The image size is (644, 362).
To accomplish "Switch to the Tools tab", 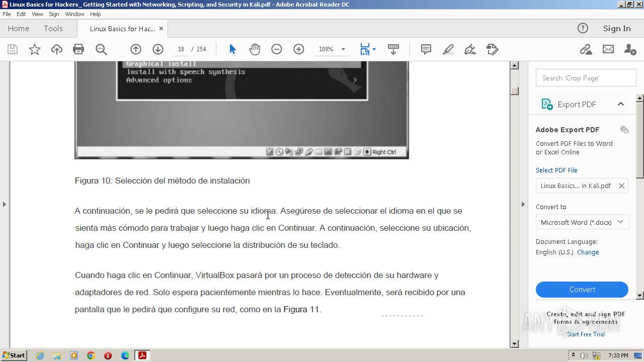I will pos(53,28).
